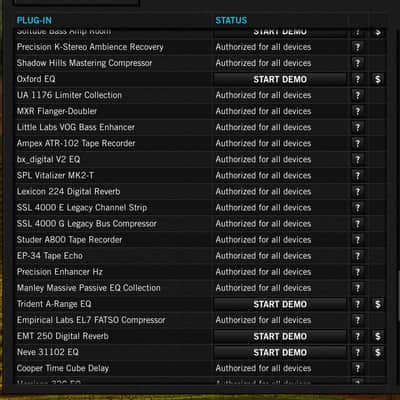This screenshot has height=400, width=400.
Task: Buy EMT 250 Digital Reverb via dollar icon
Action: (378, 336)
